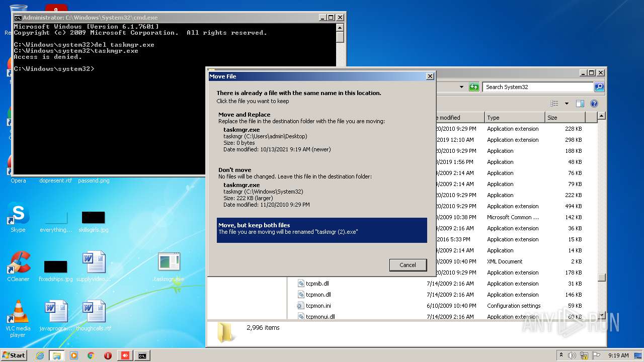Click tcpmon.ini Configuration settings type cell
This screenshot has height=362, width=644.
point(514,306)
